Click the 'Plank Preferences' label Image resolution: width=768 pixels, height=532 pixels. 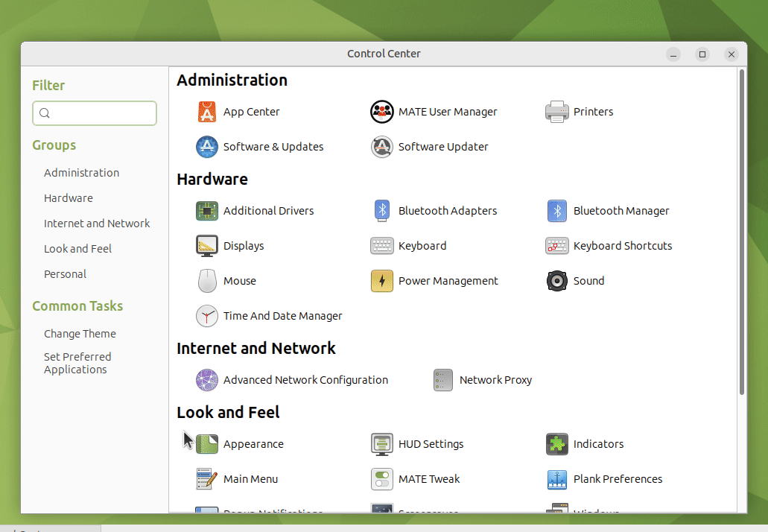tap(618, 479)
